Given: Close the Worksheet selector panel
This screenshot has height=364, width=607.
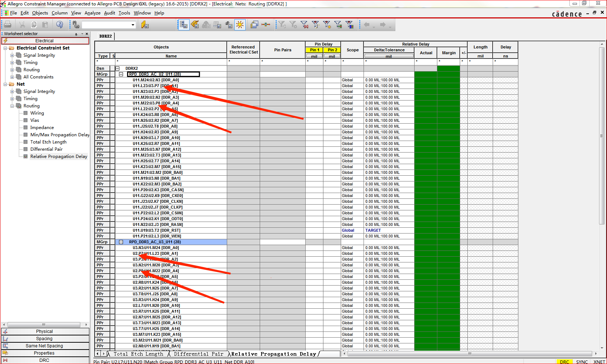Looking at the screenshot, I should tap(87, 34).
